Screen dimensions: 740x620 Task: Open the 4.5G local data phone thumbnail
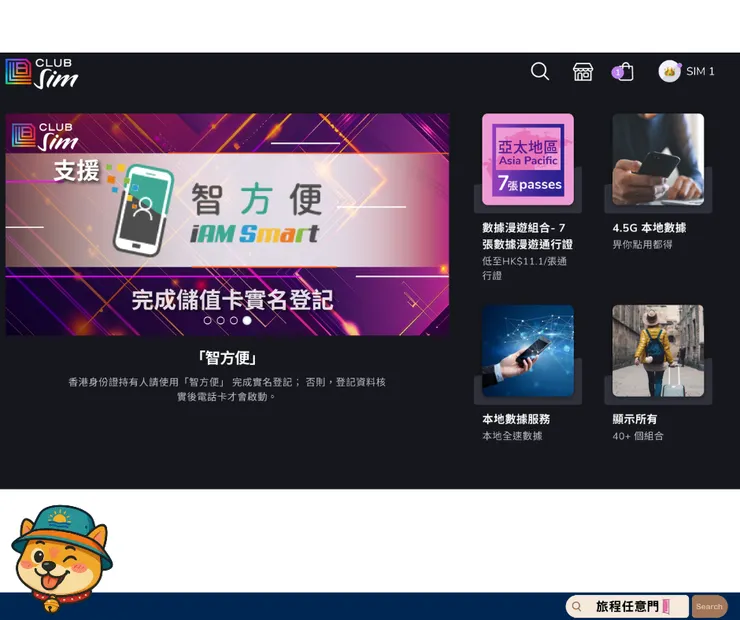tap(658, 159)
